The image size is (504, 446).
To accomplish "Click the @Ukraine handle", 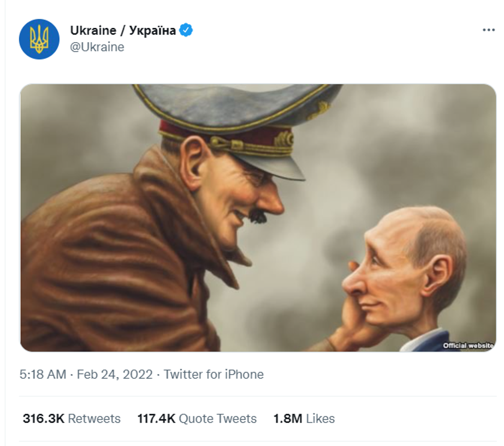I will [97, 47].
